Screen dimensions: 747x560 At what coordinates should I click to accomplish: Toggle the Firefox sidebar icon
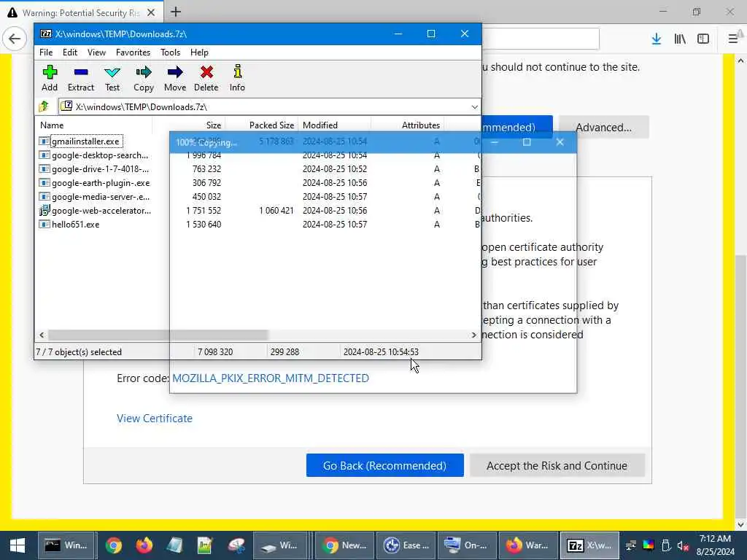pos(703,39)
